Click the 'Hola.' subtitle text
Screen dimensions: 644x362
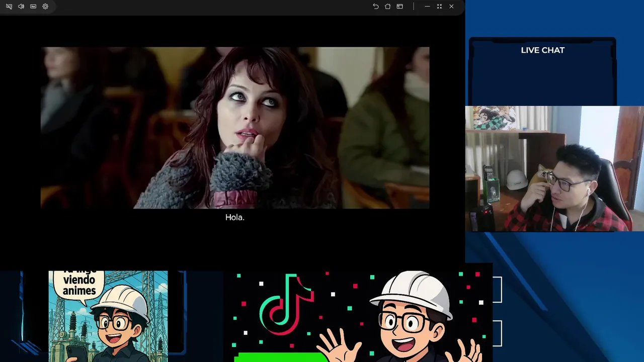coord(235,217)
